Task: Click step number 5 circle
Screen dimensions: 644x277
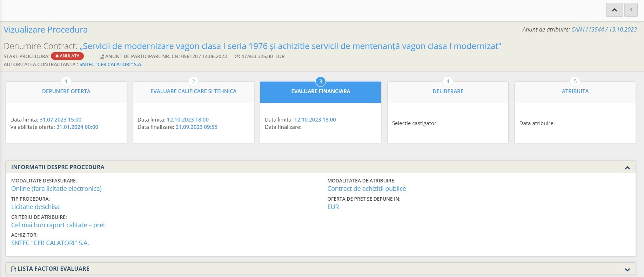Action: click(575, 82)
